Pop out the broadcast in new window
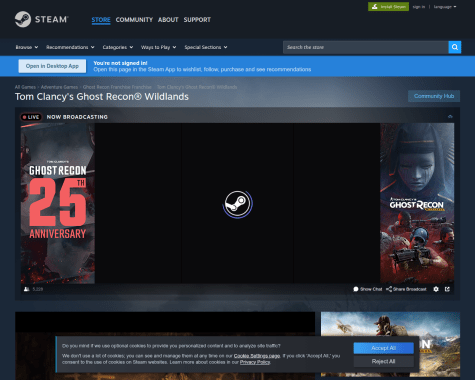 447,289
